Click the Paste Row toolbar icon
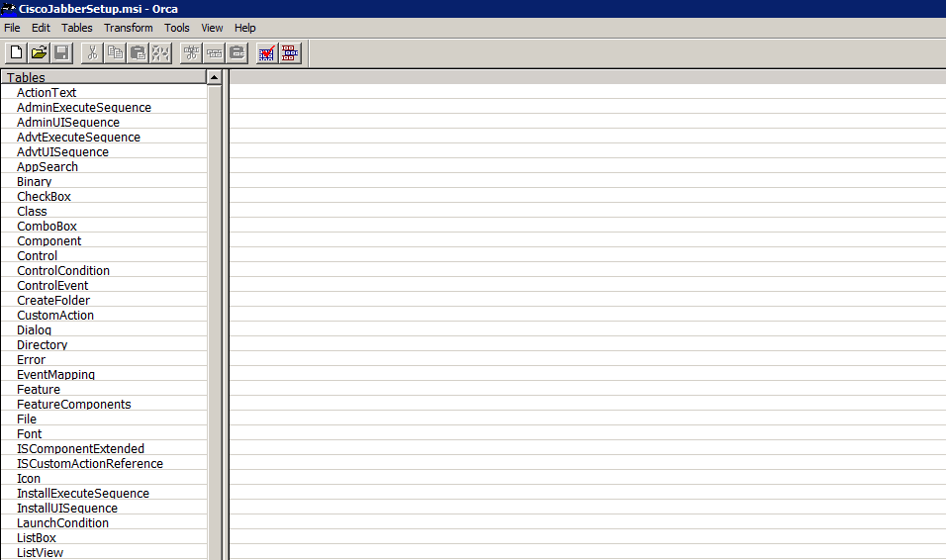 (x=237, y=53)
